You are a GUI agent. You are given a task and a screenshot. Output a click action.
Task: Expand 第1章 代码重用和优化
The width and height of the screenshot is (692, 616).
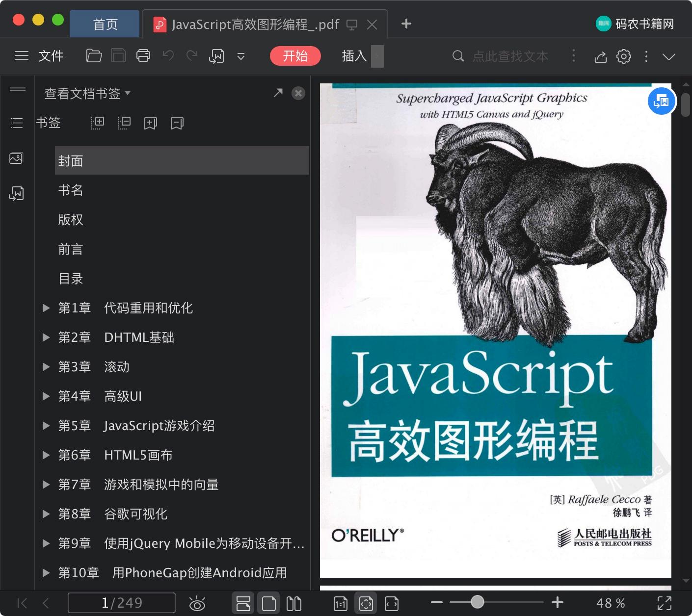46,308
